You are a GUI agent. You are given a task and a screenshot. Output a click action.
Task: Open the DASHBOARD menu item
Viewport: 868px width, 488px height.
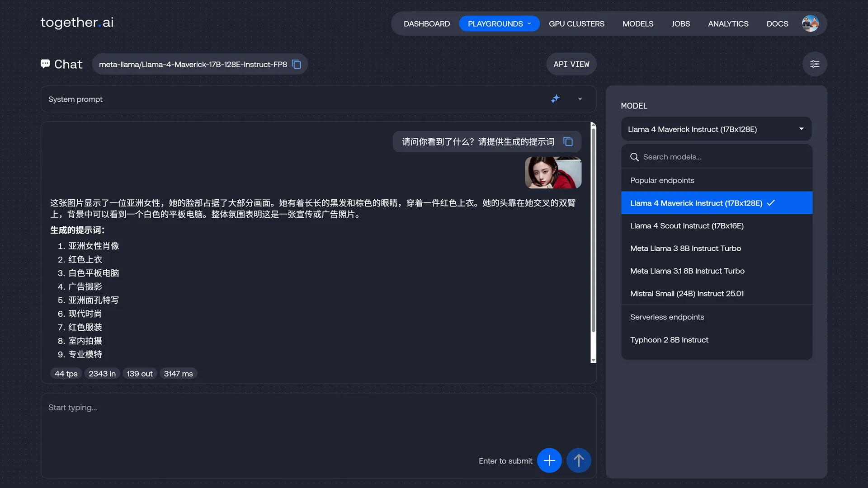click(x=426, y=23)
